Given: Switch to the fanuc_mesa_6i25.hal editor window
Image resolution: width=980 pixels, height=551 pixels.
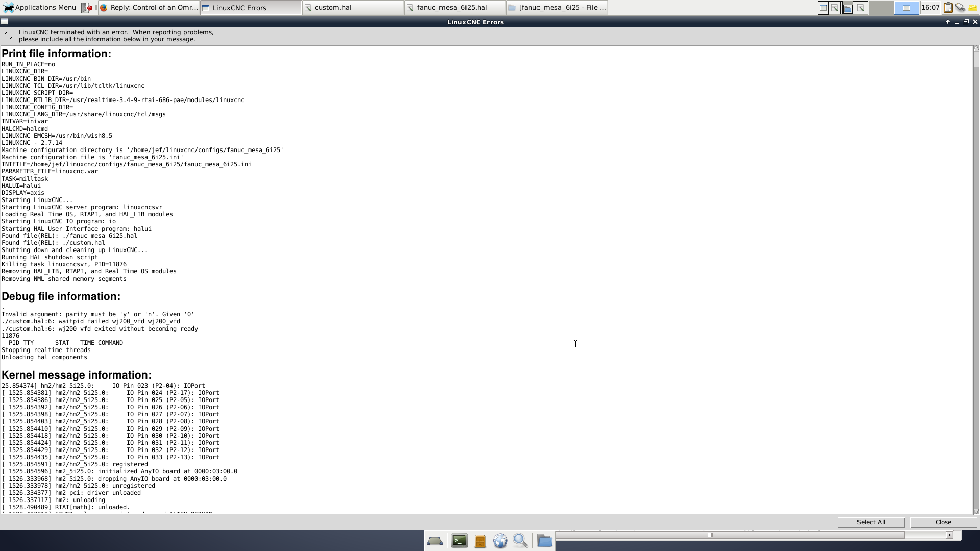Looking at the screenshot, I should tap(455, 8).
